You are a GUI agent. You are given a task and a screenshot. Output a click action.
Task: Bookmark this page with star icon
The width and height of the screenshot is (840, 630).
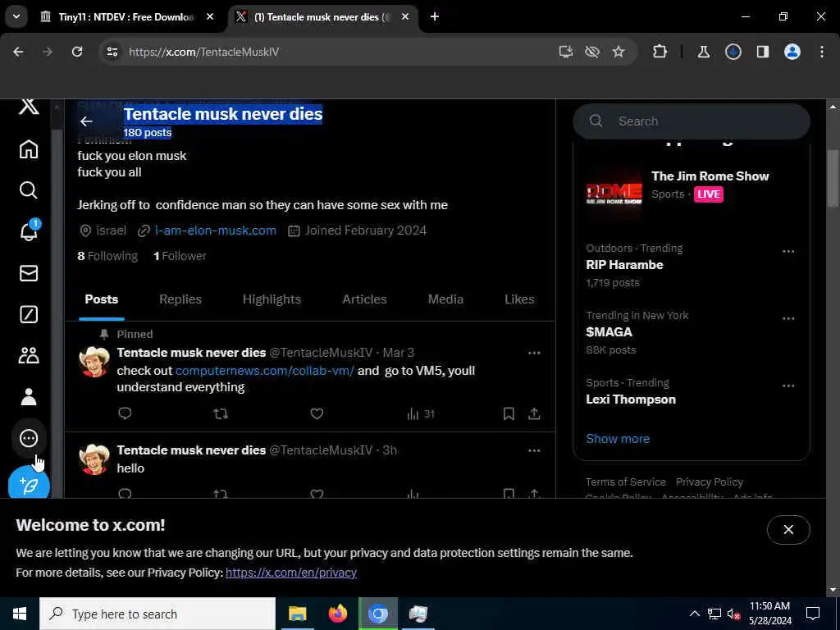[x=619, y=52]
